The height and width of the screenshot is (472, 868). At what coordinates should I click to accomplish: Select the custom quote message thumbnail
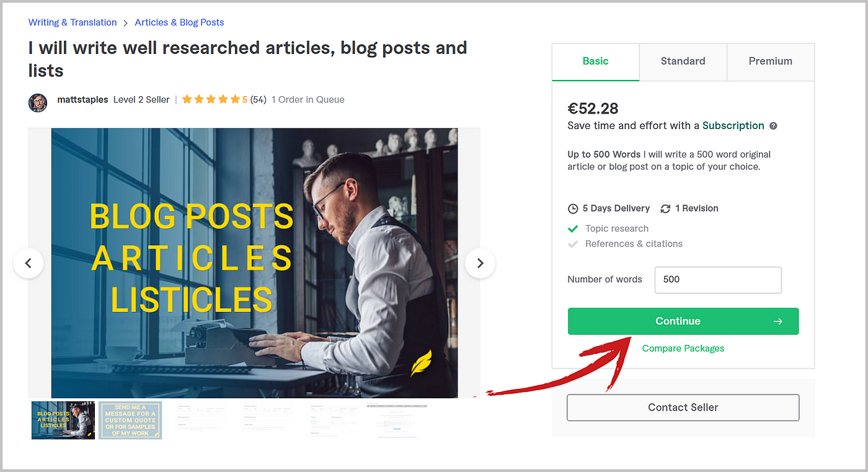tap(130, 421)
